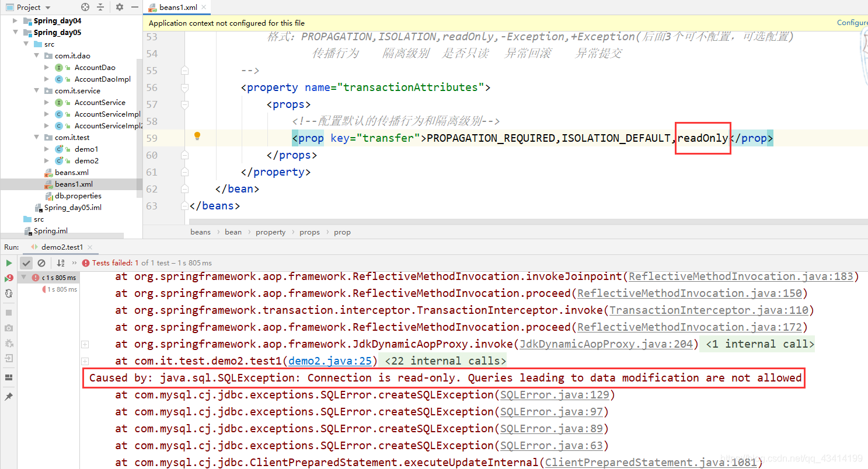Expand the AccountDao interface node

[47, 67]
